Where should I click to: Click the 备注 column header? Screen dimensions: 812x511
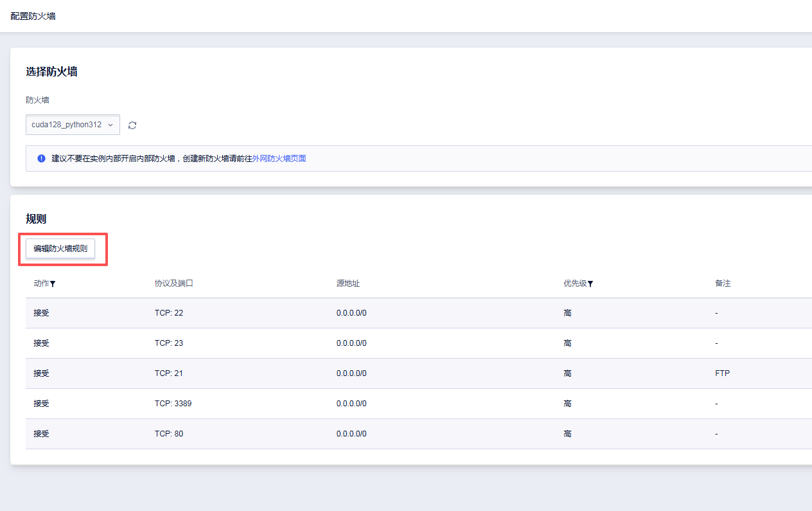(723, 283)
